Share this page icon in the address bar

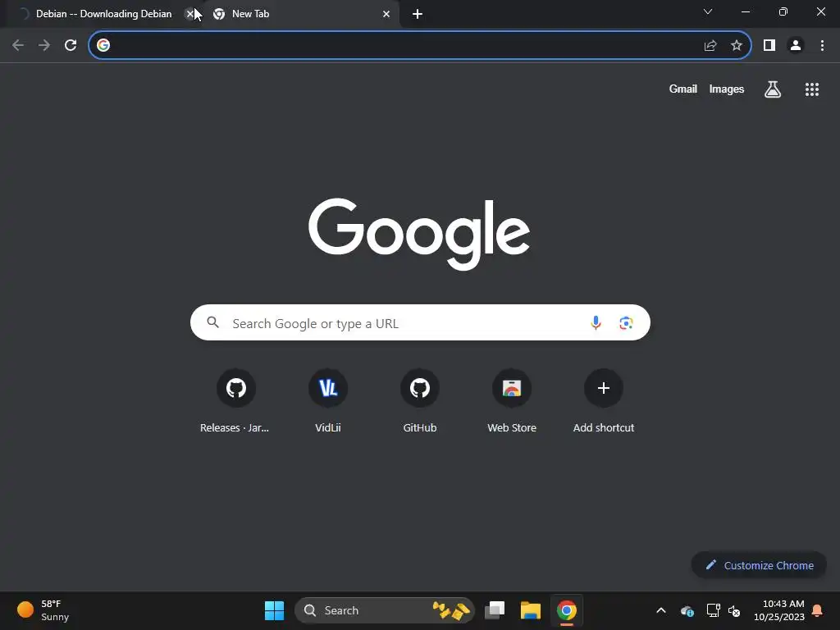(x=710, y=46)
